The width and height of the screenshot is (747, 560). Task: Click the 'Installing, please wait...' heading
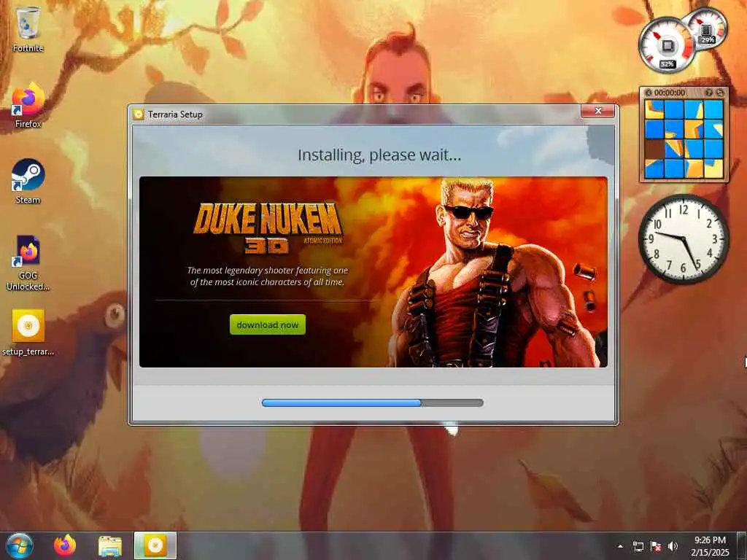tap(379, 155)
